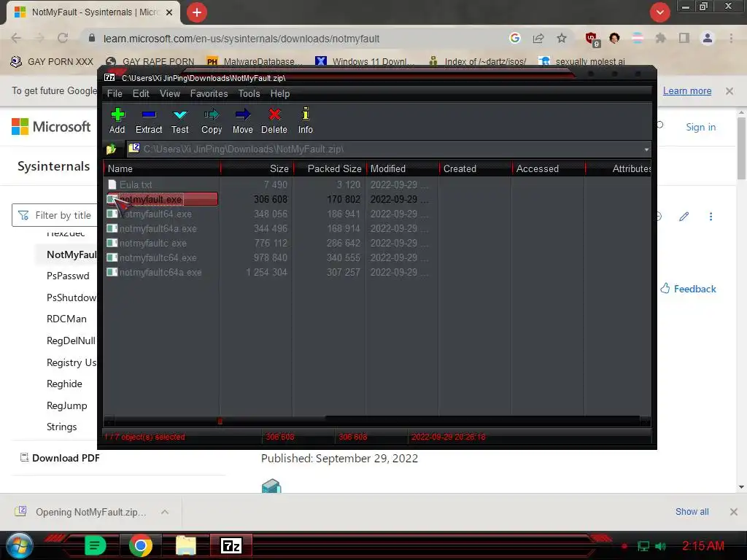Expand the NotMyFault.zip download item chevron
The width and height of the screenshot is (747, 560).
tap(165, 512)
